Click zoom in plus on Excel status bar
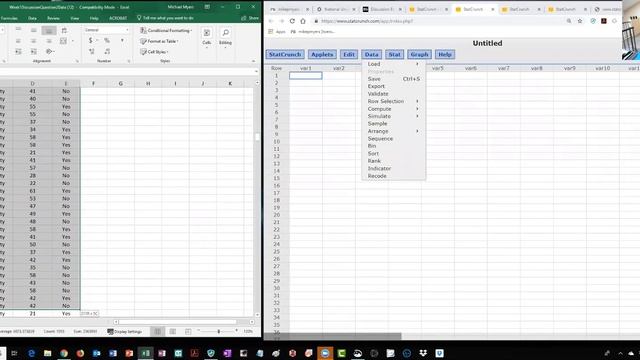Screen dimensions: 640x360 (236, 331)
